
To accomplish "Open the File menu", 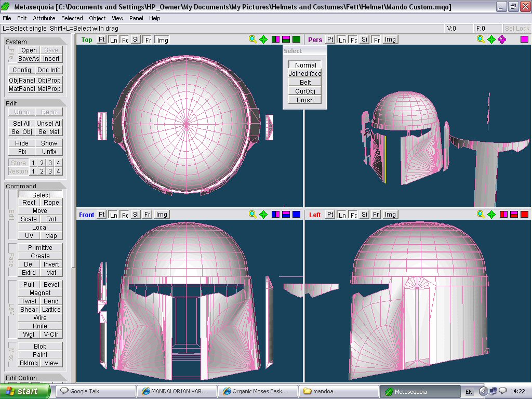I will pyautogui.click(x=7, y=18).
